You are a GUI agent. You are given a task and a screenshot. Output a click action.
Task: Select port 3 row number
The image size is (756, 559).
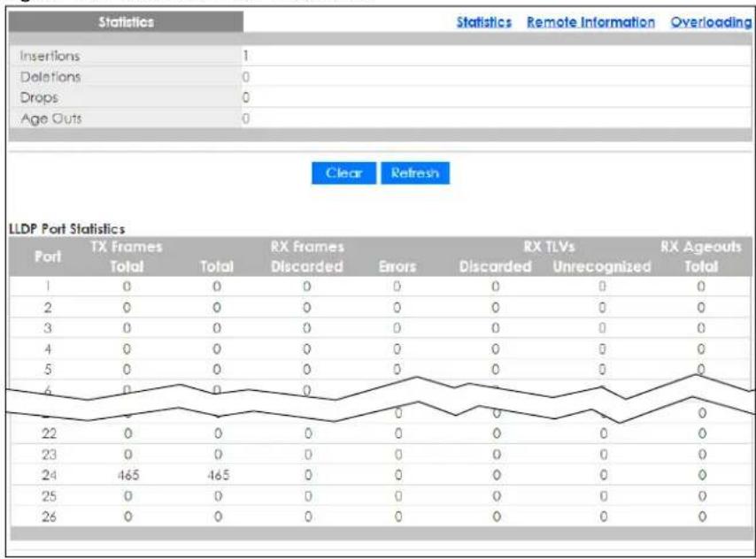[48, 328]
